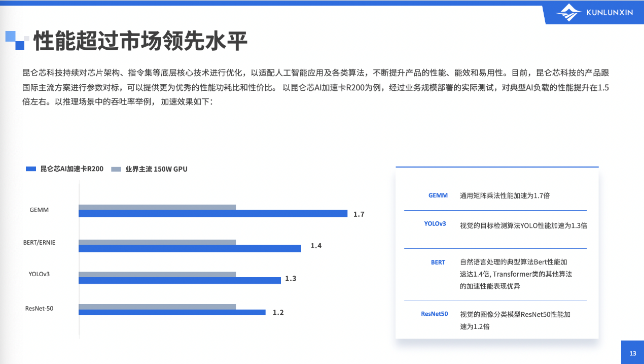Viewport: 644px width, 364px height.
Task: Click the blue YOLOv3 bar in the chart
Action: pos(180,280)
